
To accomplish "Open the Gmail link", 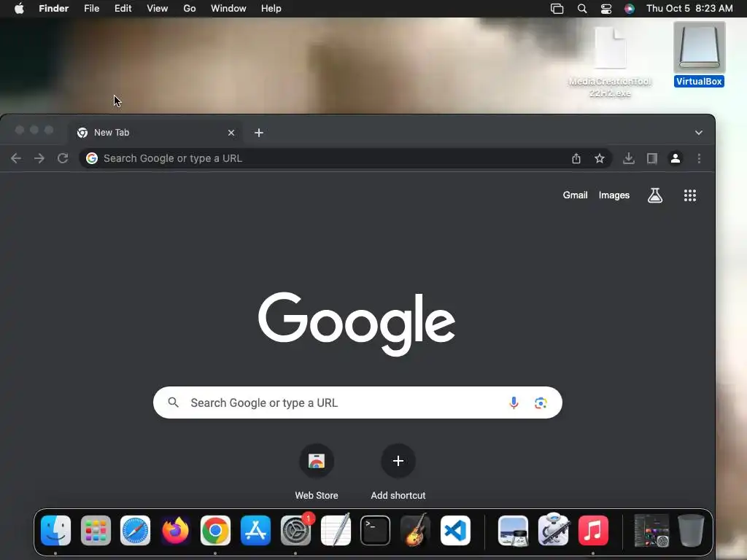I will coord(575,195).
